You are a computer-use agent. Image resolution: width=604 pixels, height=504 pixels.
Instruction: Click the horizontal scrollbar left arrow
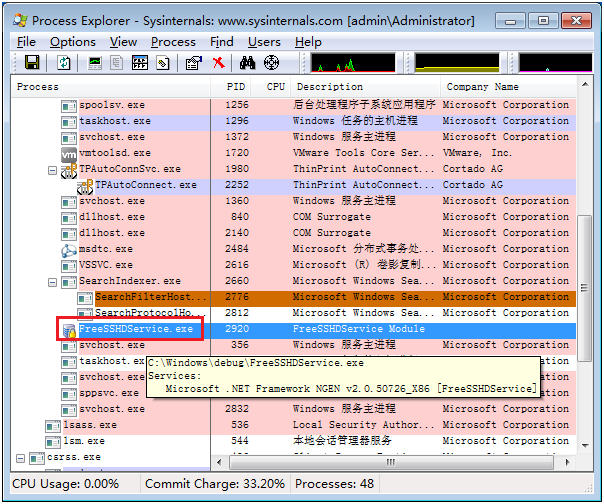click(x=219, y=462)
